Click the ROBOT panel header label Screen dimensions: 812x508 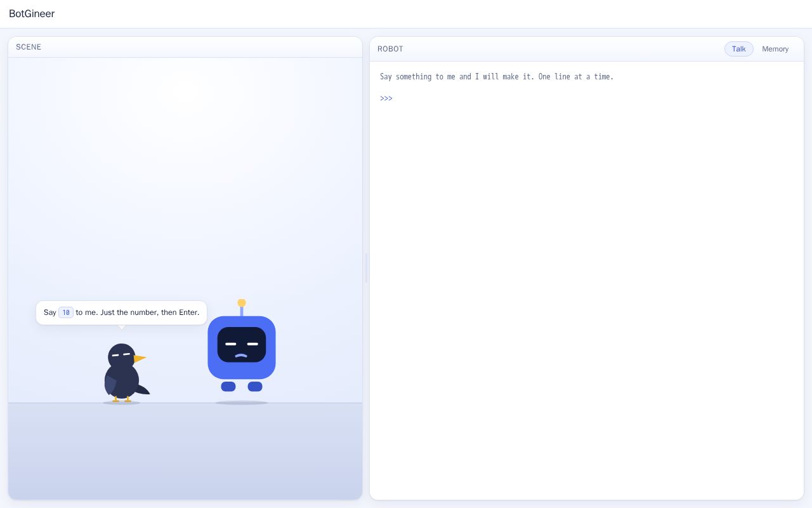390,49
